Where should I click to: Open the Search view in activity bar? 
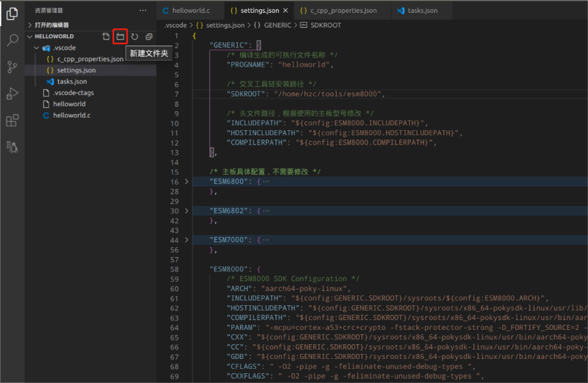click(x=12, y=40)
